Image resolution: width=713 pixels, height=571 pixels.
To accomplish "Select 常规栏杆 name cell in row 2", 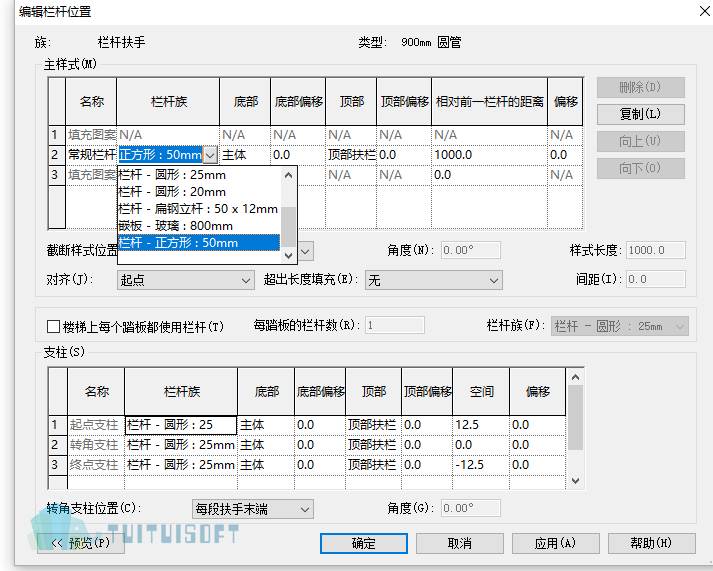I will [91, 155].
